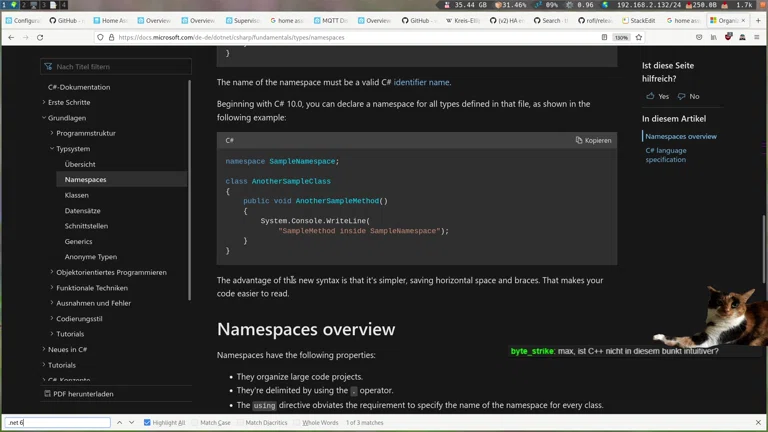Reload the page with the refresh icon

[x=40, y=37]
